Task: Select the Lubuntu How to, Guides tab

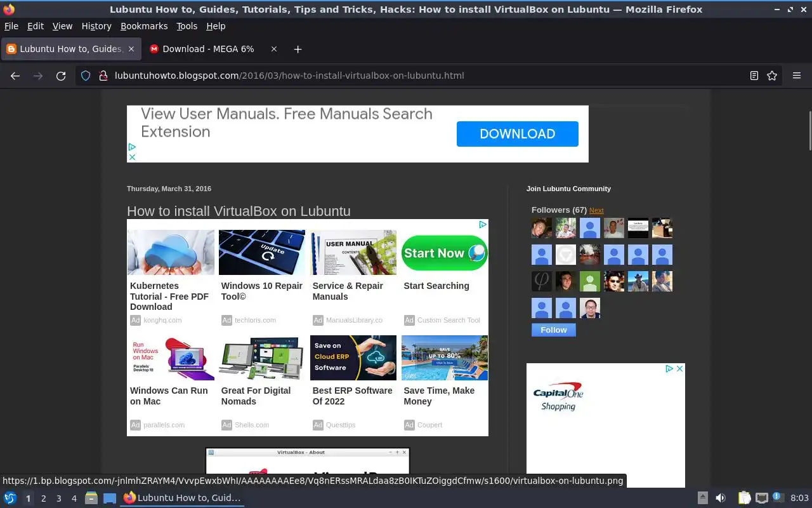Action: pyautogui.click(x=70, y=49)
